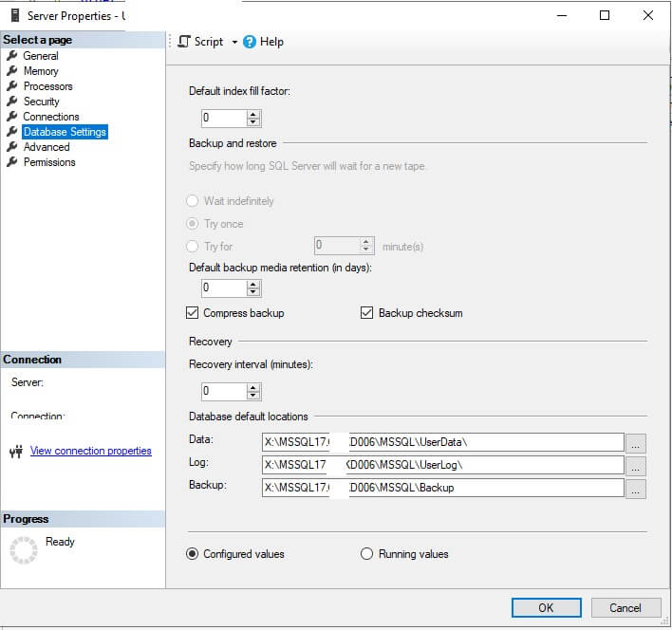Image resolution: width=672 pixels, height=630 pixels.
Task: Open the Memory page
Action: [41, 71]
